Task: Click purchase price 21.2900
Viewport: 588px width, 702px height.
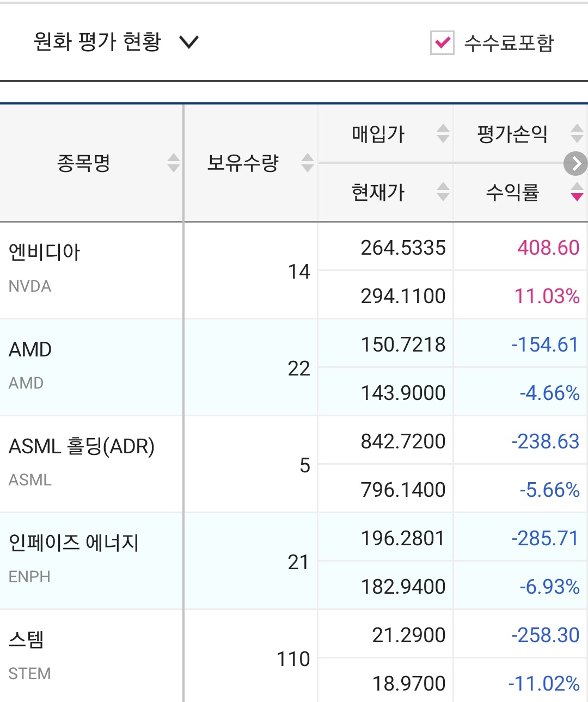Action: pos(409,635)
